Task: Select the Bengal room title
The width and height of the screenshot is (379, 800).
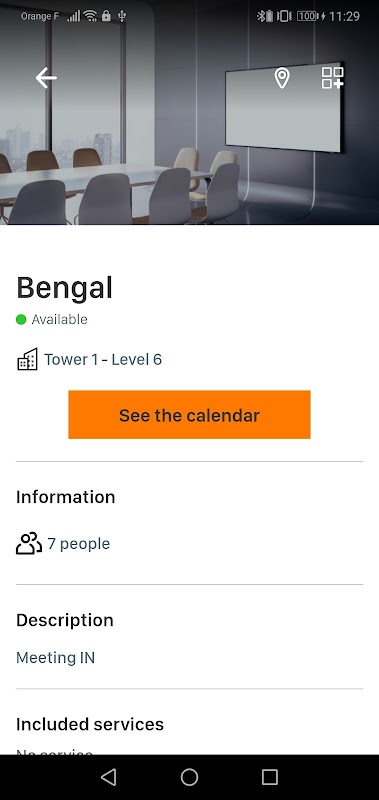Action: pos(64,288)
